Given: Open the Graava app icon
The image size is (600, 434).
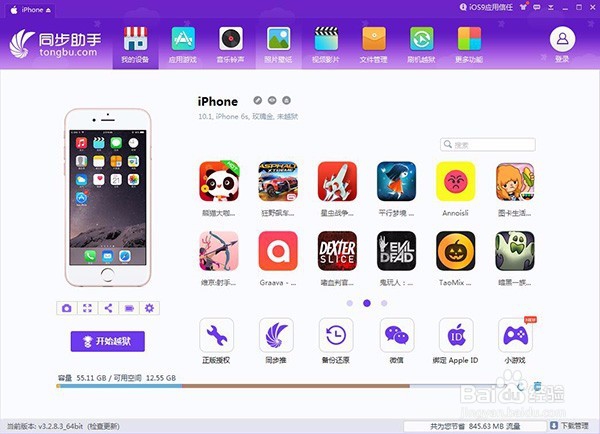Looking at the screenshot, I should point(278,251).
